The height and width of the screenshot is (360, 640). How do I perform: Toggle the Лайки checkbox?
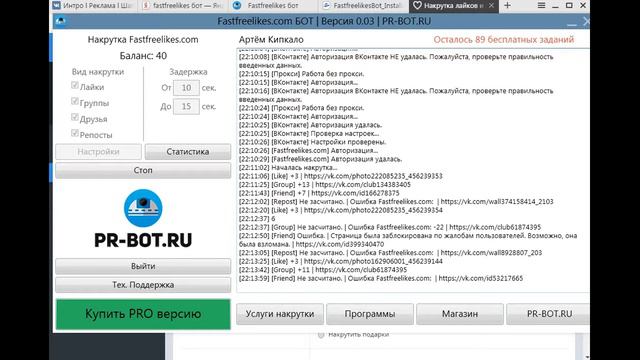(x=75, y=85)
